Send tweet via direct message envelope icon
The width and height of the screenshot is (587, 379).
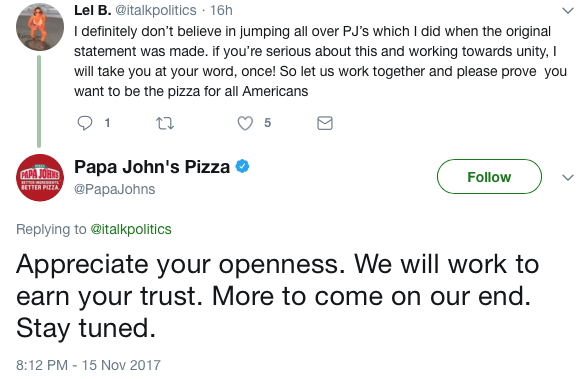click(x=325, y=123)
